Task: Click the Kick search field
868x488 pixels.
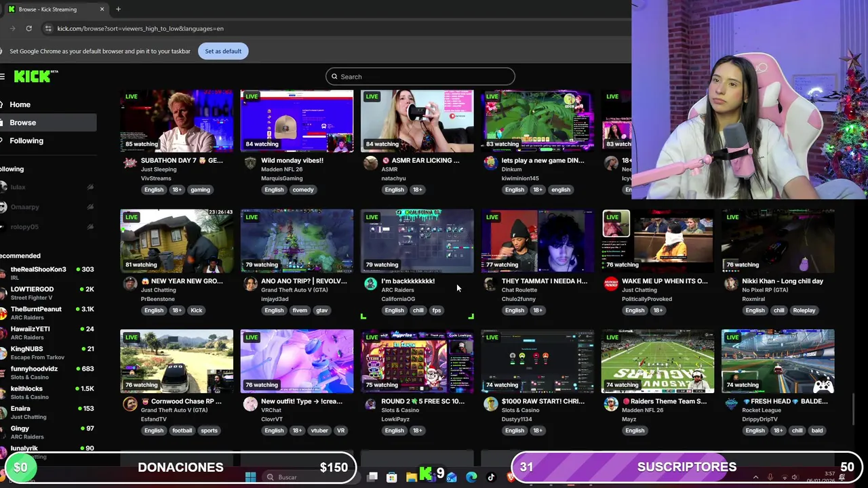Action: 420,77
